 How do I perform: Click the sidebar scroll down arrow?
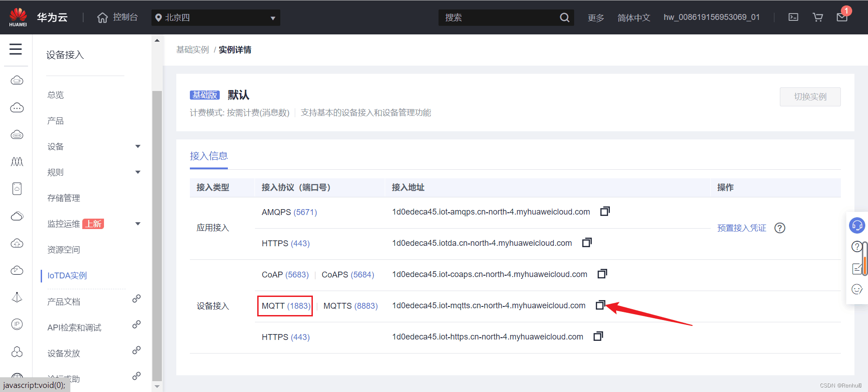pyautogui.click(x=157, y=386)
